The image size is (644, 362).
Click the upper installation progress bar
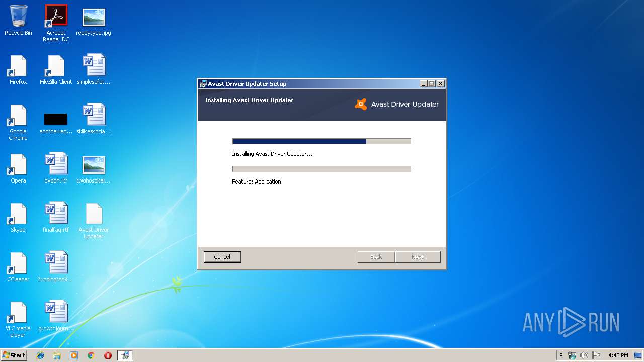tap(321, 141)
